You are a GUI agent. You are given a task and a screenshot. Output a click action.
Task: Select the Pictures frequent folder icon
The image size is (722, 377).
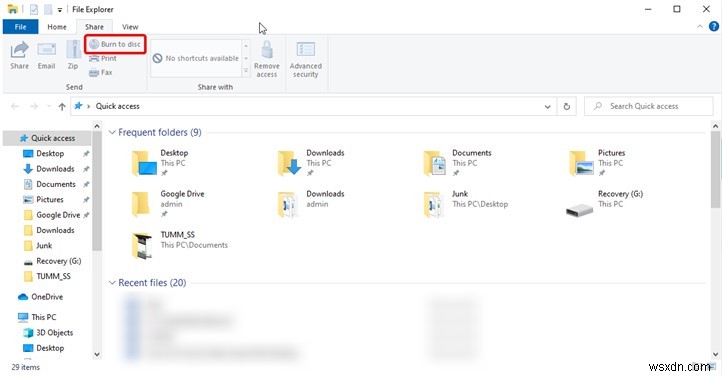581,163
